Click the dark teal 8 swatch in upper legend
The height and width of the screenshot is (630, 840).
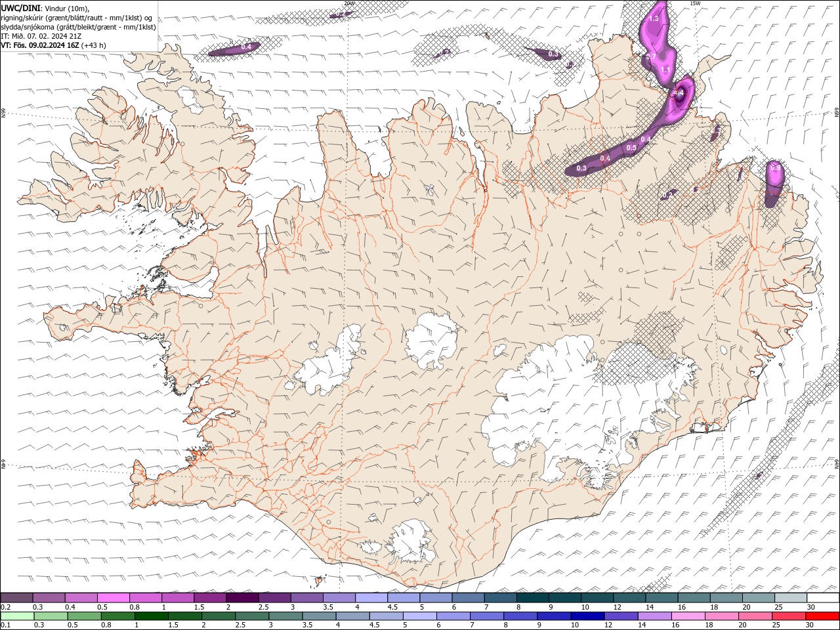coord(533,598)
